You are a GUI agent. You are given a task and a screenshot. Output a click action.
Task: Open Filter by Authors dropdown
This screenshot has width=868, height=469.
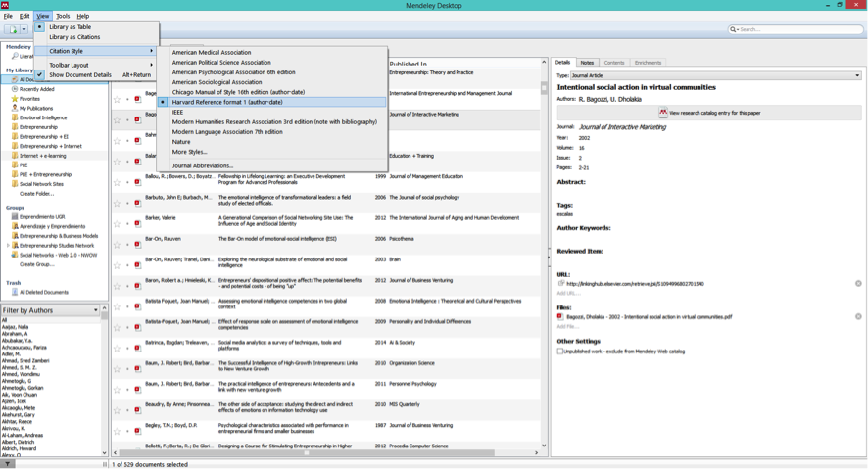coord(50,310)
